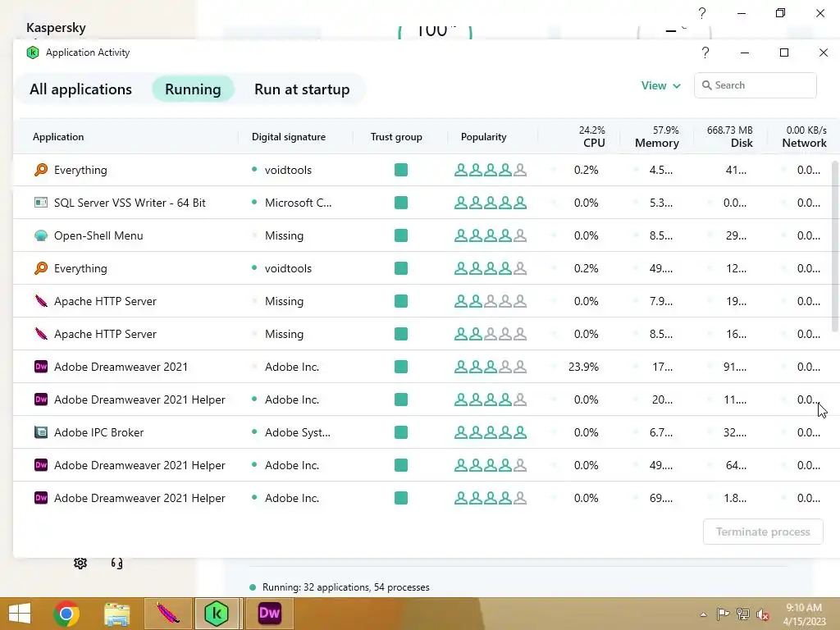Open settings gear in Kaspersky main window
This screenshot has height=630, width=840.
coord(80,563)
